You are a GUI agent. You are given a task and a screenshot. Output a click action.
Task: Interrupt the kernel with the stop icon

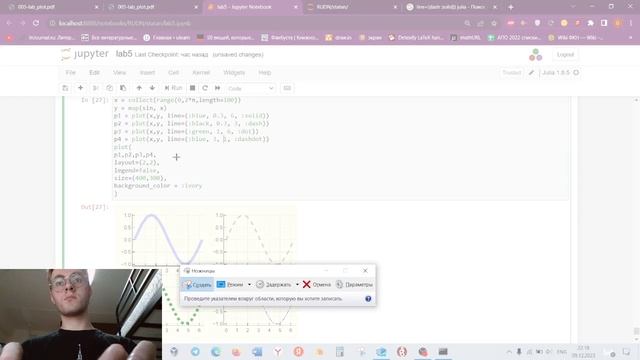click(x=192, y=88)
